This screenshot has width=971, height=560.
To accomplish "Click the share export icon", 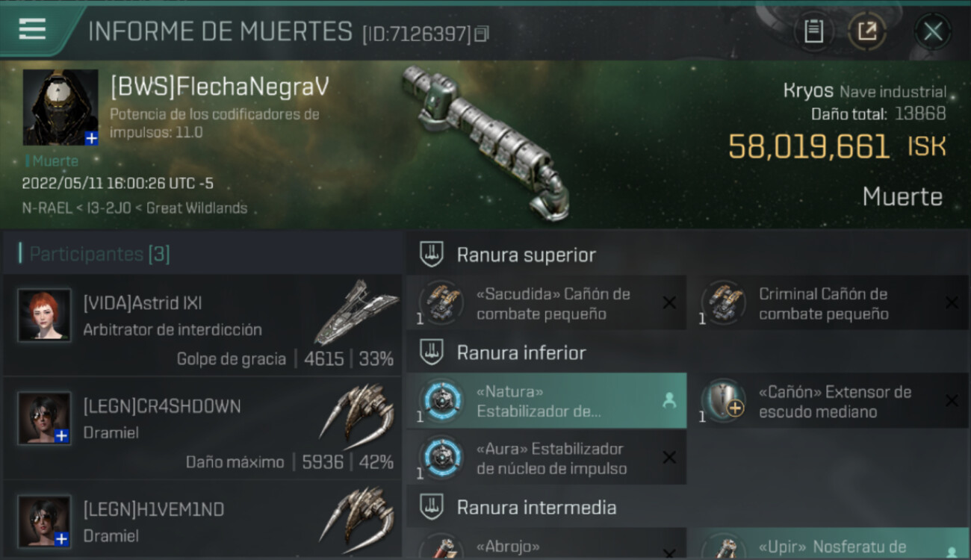I will coord(866,31).
